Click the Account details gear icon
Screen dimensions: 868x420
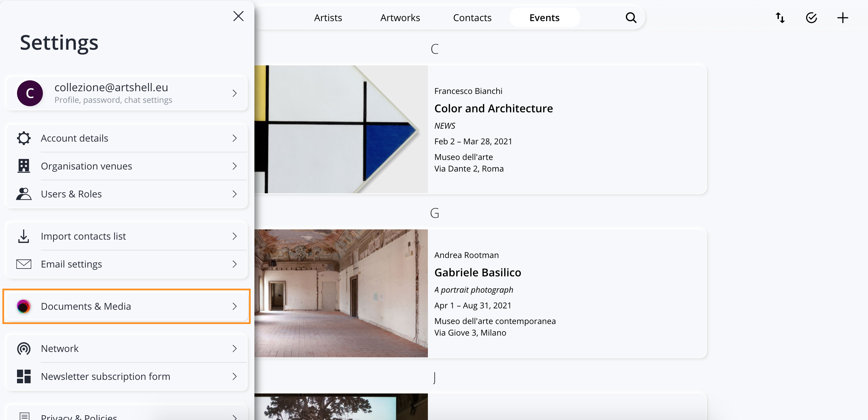pyautogui.click(x=24, y=138)
